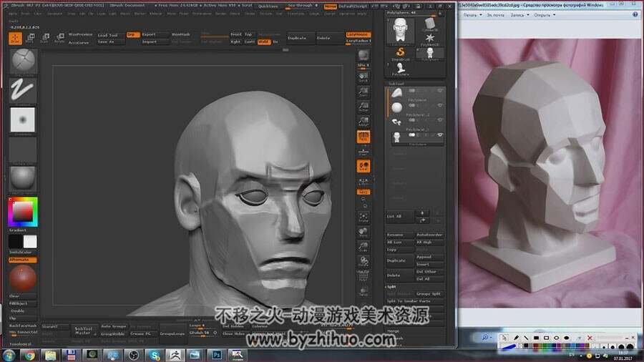Click the AAHalf icon
The width and height of the screenshot is (644, 362).
pyautogui.click(x=364, y=121)
